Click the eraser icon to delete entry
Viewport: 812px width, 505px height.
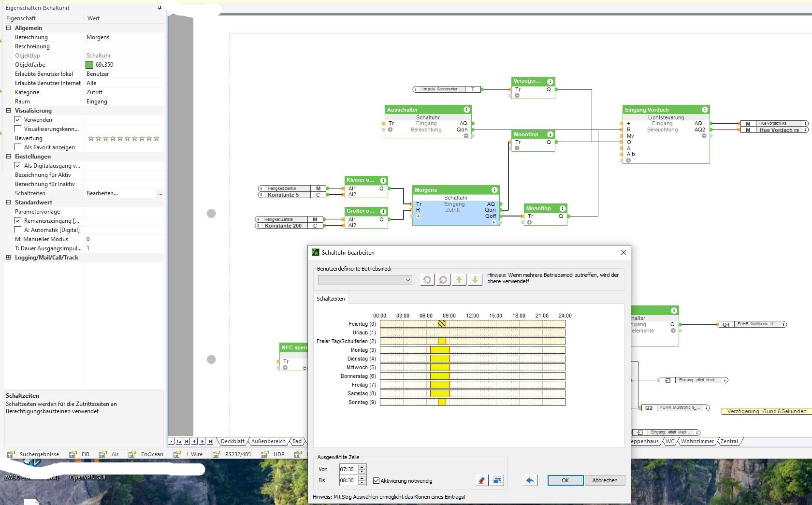[x=481, y=480]
